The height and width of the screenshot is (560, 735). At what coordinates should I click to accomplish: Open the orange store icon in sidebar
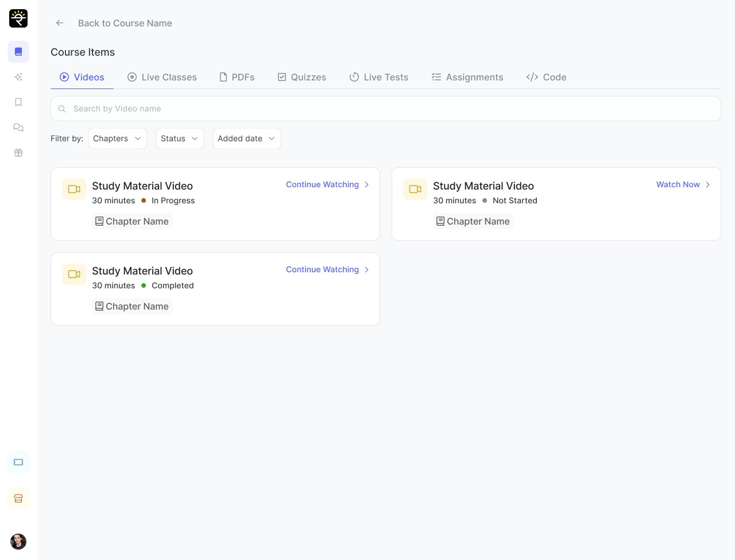point(18,499)
